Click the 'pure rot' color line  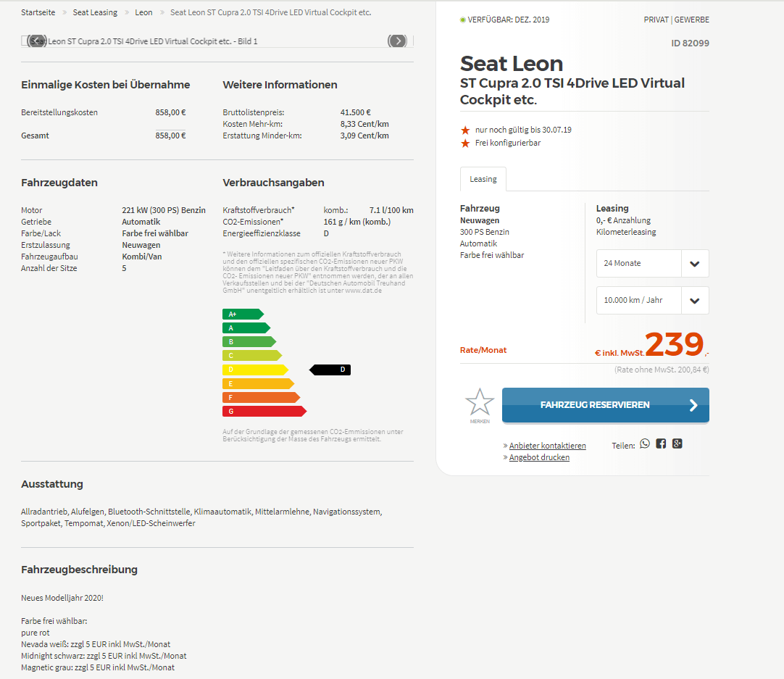[x=35, y=633]
